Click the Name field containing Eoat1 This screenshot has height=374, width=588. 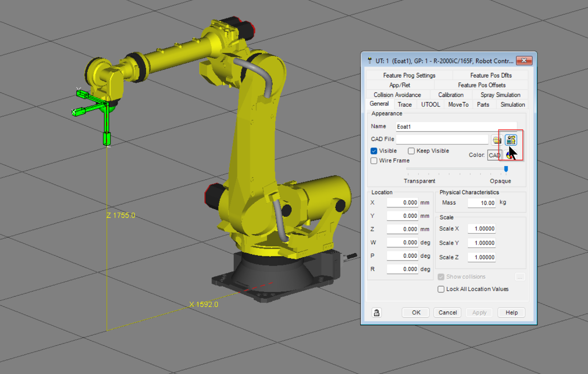[456, 127]
